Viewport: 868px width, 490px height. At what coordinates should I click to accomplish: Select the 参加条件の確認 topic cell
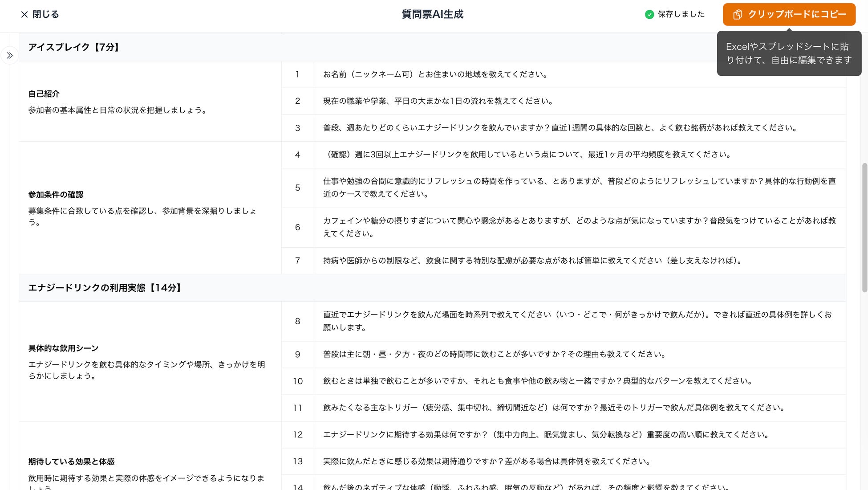pos(56,195)
